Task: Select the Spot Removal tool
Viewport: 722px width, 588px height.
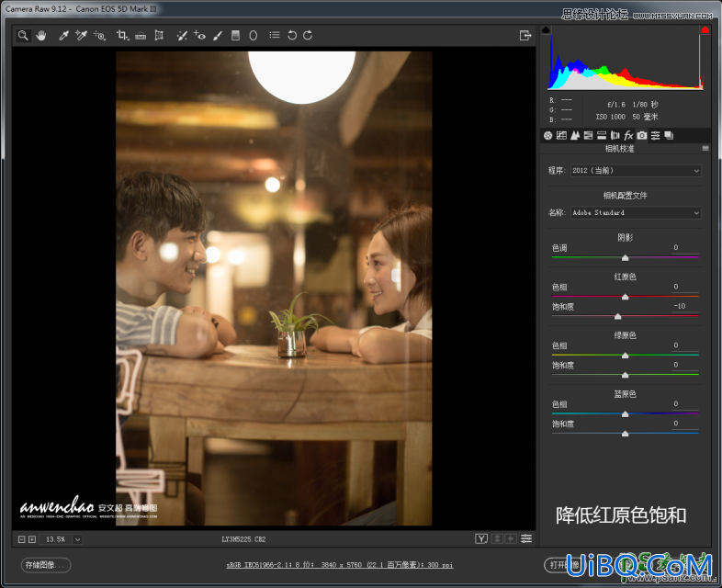Action: [x=182, y=36]
